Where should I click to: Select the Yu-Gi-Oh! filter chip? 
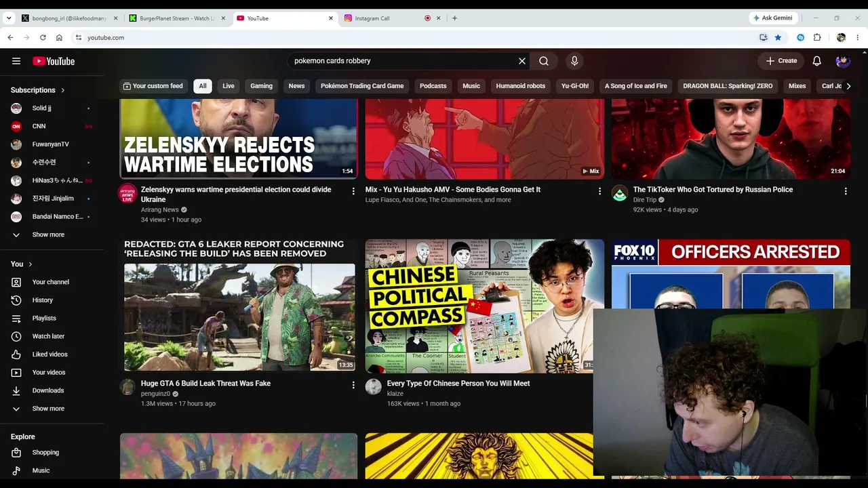[575, 86]
